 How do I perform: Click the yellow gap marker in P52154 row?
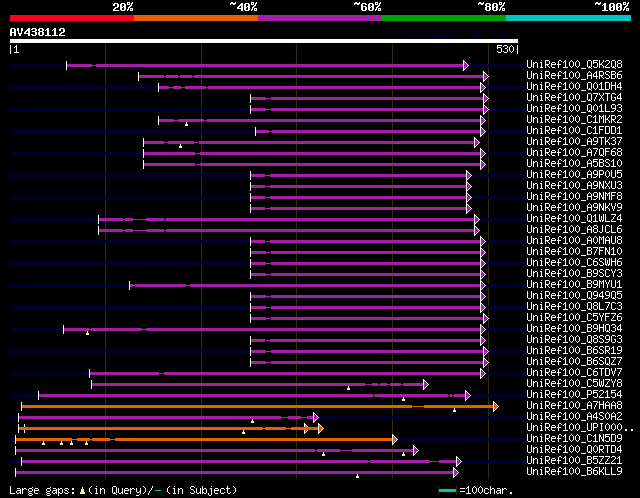point(403,399)
